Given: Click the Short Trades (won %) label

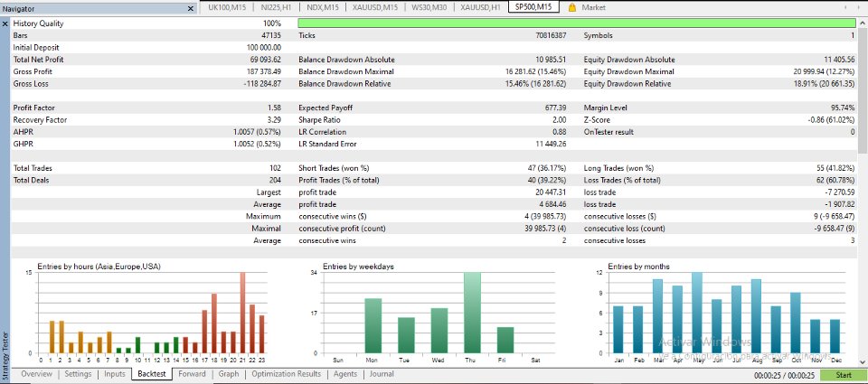Looking at the screenshot, I should pos(334,168).
